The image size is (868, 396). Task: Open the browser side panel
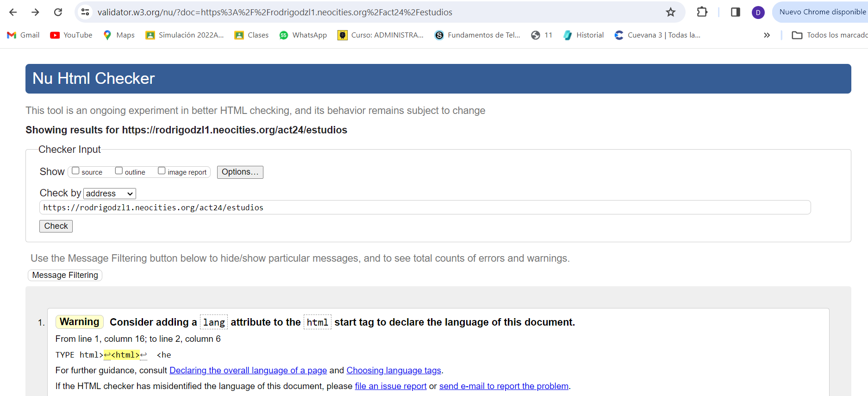pos(735,12)
